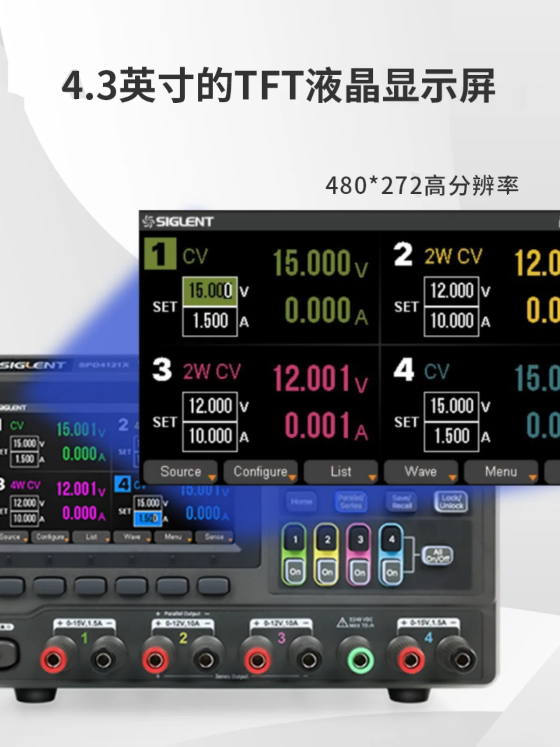Open the Sense softkey on the device screen

214,537
